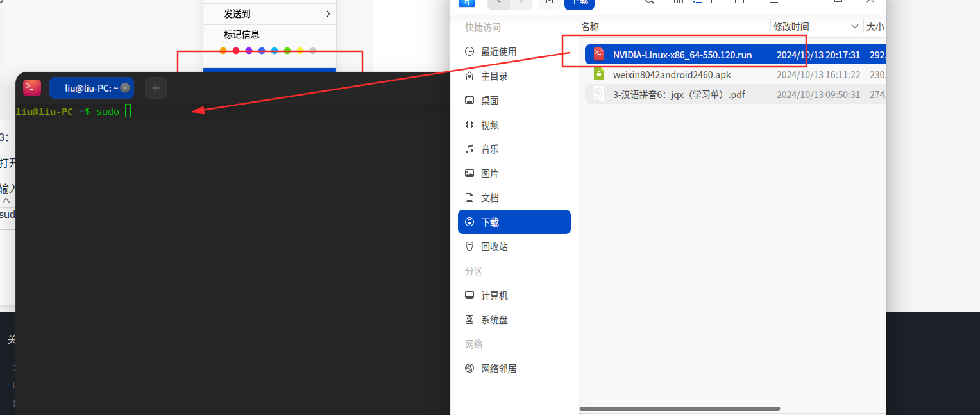Viewport: 980px width, 415px height.
Task: Open 网络邻居 in sidebar
Action: point(514,369)
